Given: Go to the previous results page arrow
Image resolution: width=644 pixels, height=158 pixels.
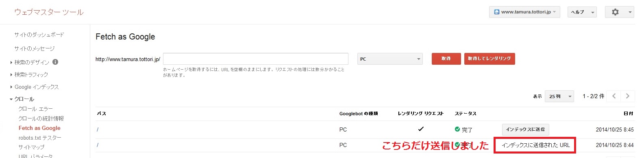Looking at the screenshot, I should pos(614,96).
